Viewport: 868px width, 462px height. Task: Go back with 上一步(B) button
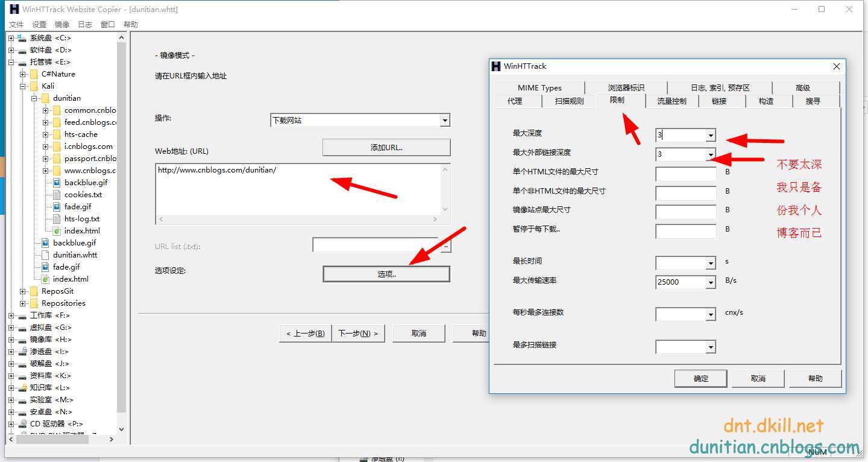305,334
